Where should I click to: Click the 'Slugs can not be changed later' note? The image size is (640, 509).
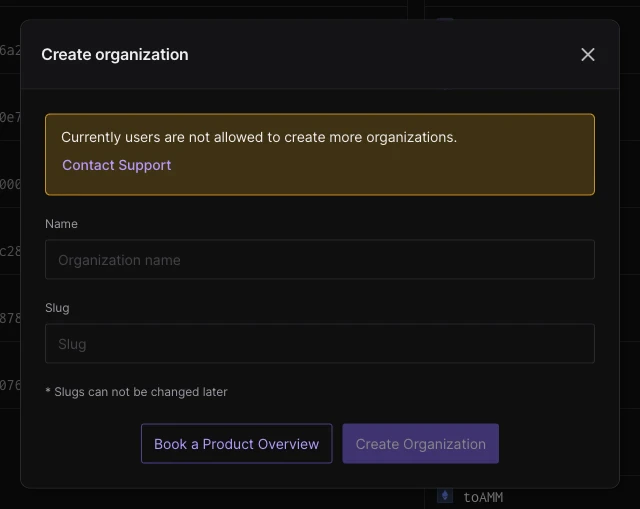click(136, 392)
